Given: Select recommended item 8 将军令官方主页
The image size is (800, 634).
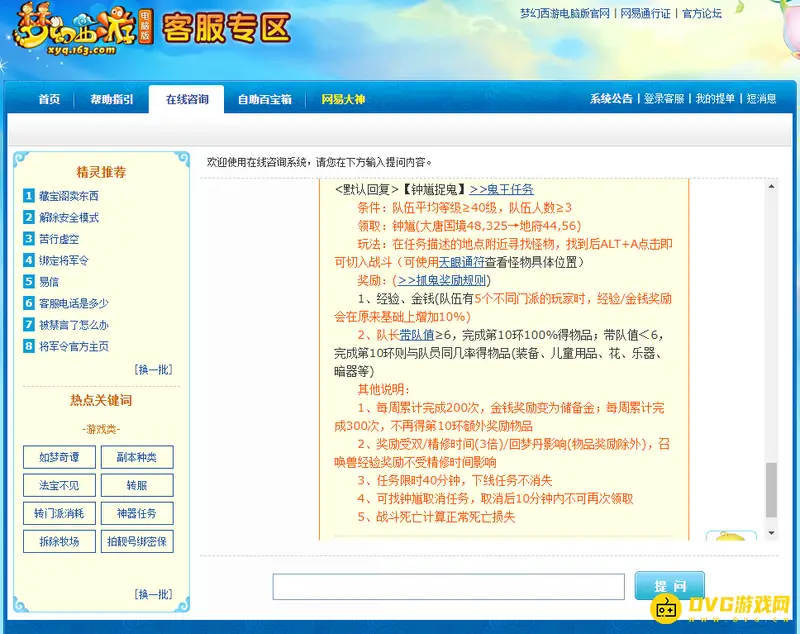Looking at the screenshot, I should click(x=74, y=346).
